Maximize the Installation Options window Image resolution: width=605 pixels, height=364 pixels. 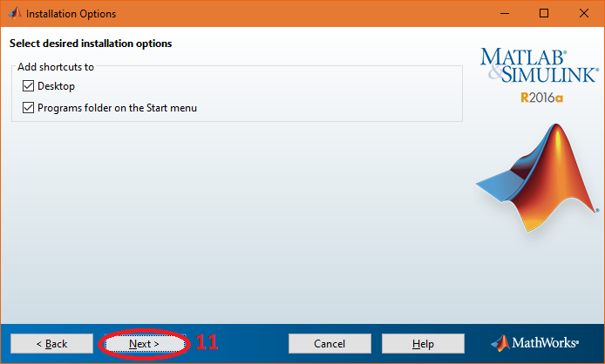(x=544, y=14)
